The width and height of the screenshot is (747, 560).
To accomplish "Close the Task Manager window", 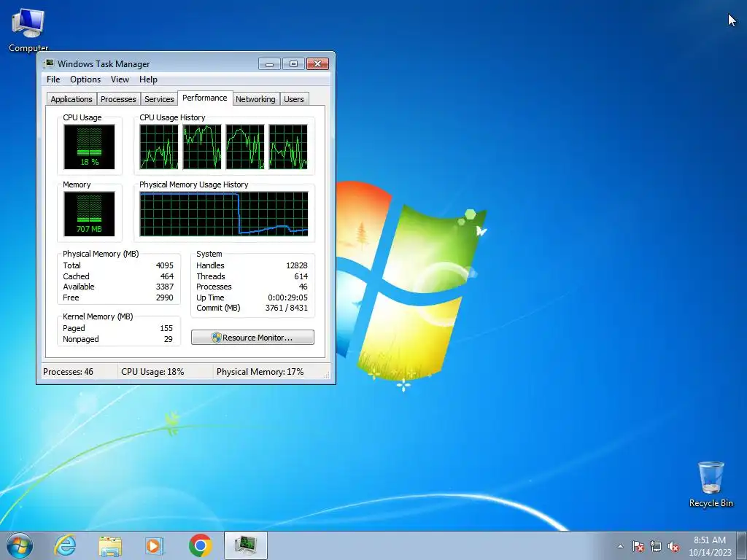I will coord(318,64).
